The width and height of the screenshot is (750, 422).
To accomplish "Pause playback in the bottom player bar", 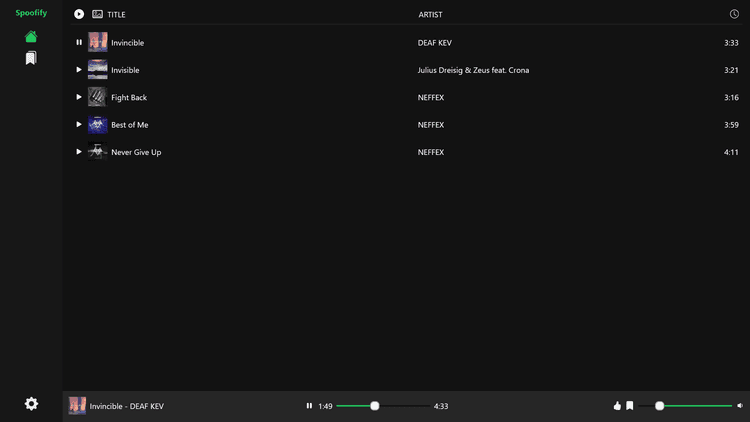I will (x=309, y=406).
